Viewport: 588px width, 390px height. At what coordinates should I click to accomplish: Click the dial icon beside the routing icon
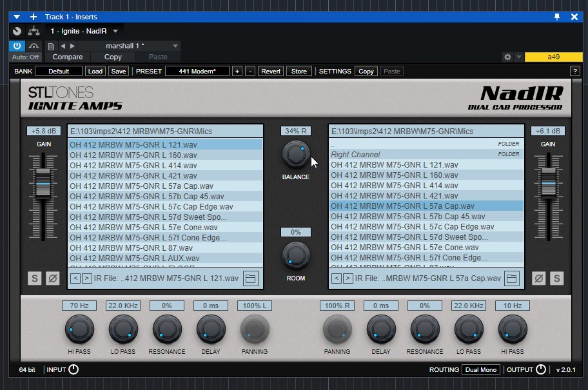[x=17, y=31]
